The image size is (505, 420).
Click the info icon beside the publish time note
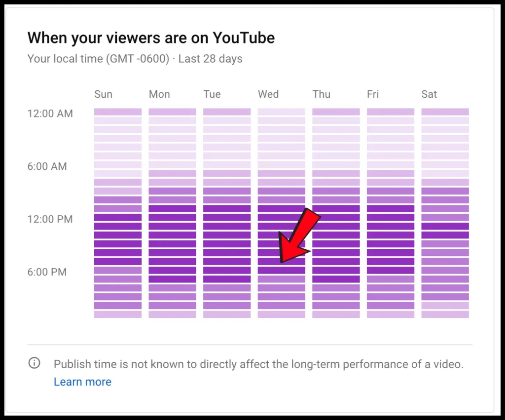tap(34, 363)
